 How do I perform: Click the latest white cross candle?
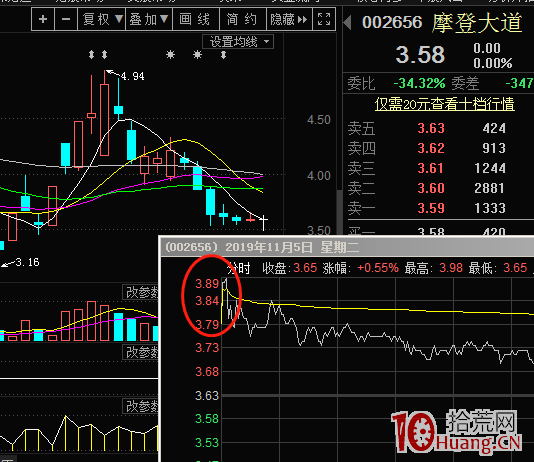[x=264, y=222]
